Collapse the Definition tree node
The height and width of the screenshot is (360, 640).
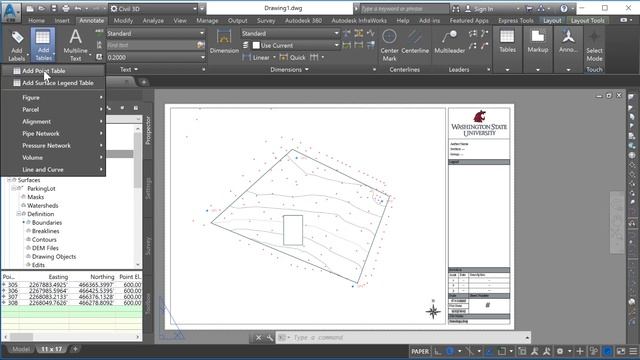18,214
